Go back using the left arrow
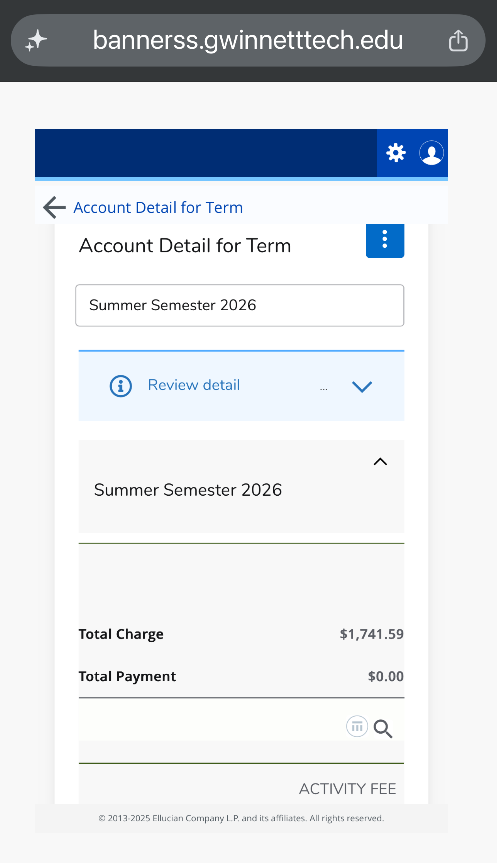The image size is (498, 863). (x=54, y=207)
